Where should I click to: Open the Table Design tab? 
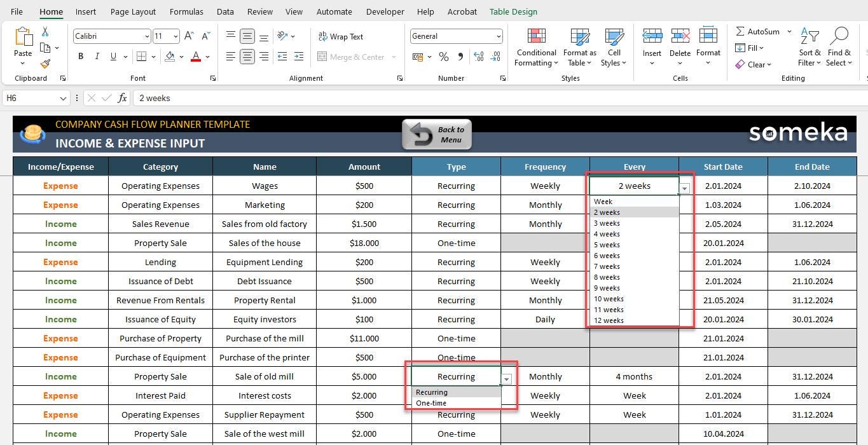pyautogui.click(x=513, y=11)
